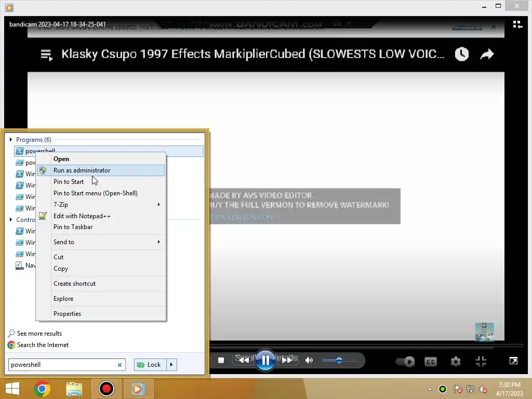Click the Lock button
This screenshot has height=399, width=532.
click(x=150, y=365)
